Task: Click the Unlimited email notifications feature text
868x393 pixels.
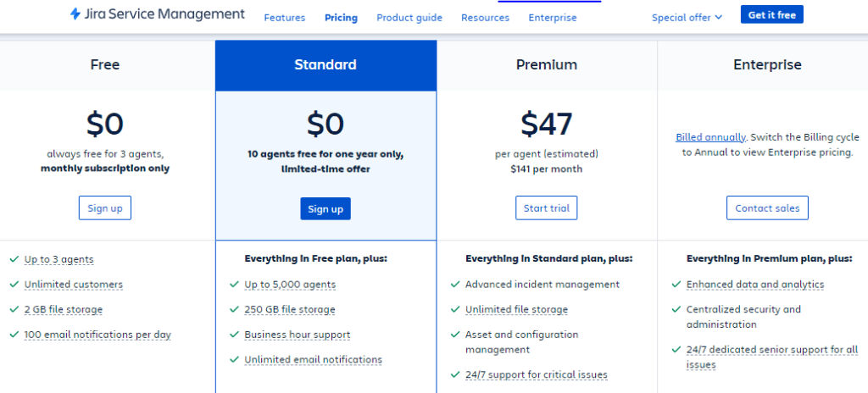Action: (313, 360)
